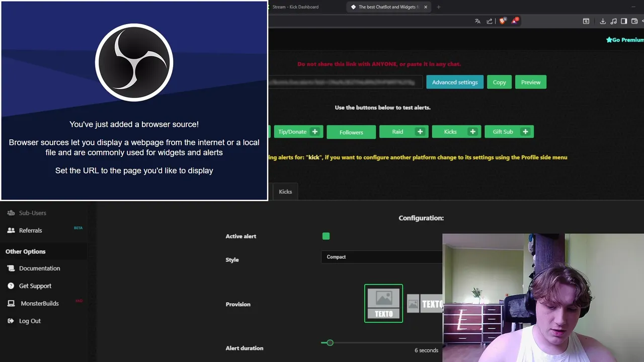The image size is (644, 362).
Task: Toggle the browser sidebar panel icon
Action: (624, 21)
